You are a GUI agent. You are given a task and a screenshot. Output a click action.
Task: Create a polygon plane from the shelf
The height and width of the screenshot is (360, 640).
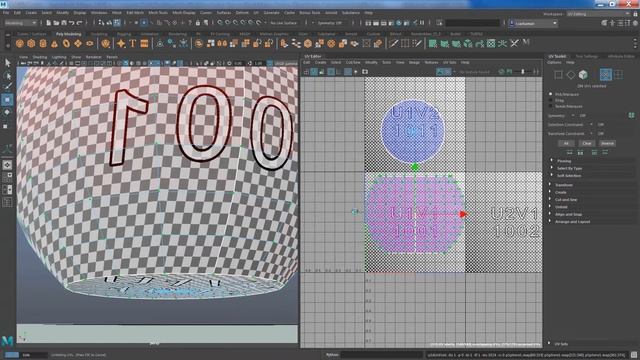coord(78,43)
